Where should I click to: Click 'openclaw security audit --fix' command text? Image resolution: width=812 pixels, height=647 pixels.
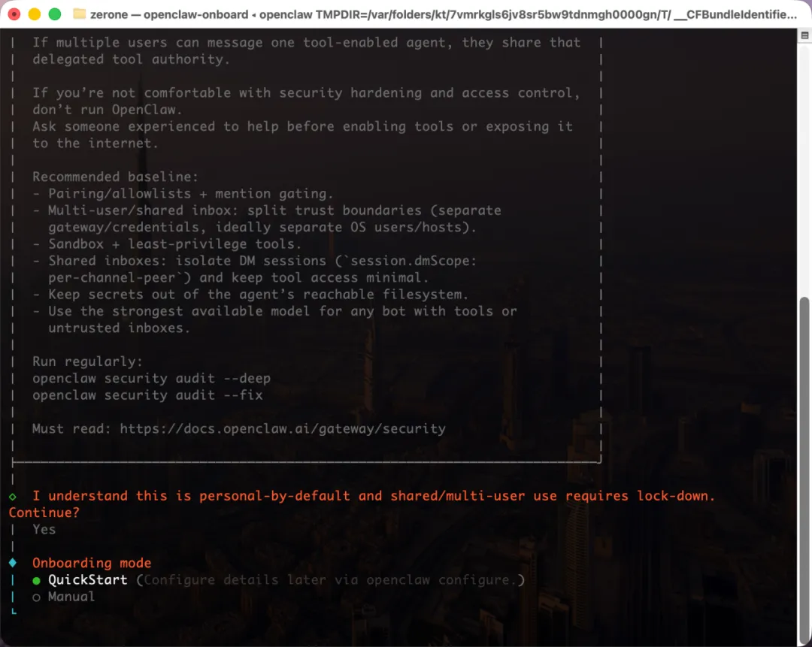coord(147,395)
